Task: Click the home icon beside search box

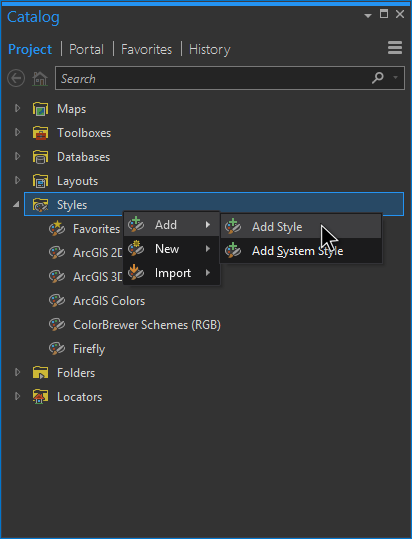Action: (x=40, y=78)
